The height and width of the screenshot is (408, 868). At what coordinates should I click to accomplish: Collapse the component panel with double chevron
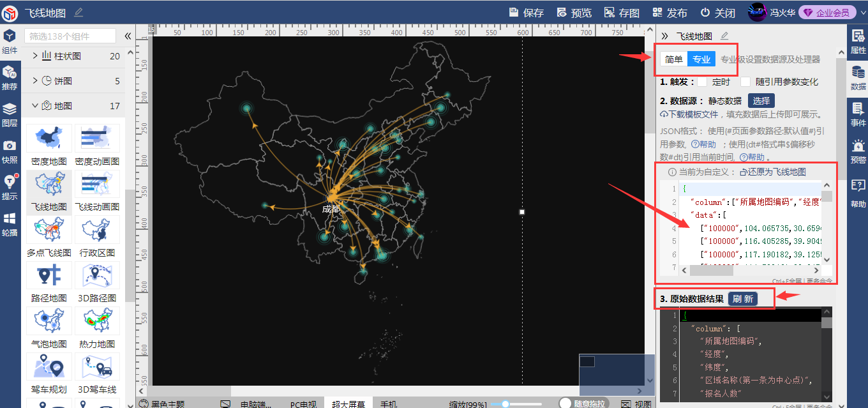click(x=128, y=36)
